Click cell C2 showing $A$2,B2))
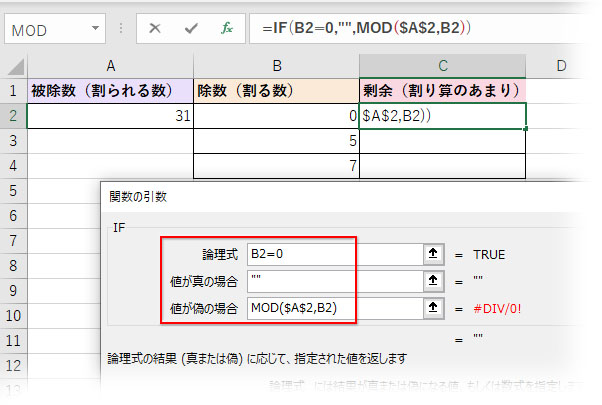The height and width of the screenshot is (405, 602). (443, 116)
